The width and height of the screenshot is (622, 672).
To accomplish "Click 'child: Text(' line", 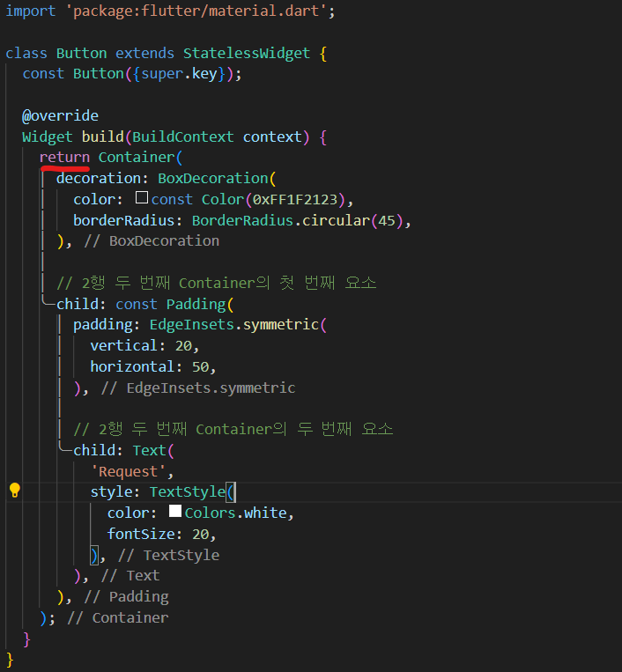I will pos(124,450).
